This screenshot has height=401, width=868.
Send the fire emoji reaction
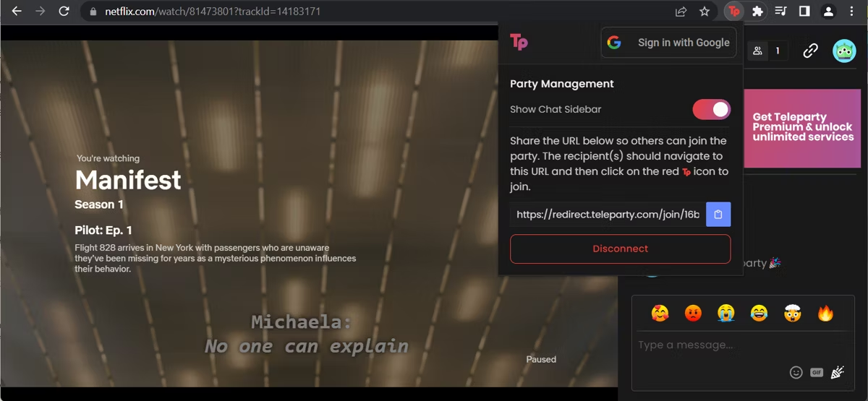[x=825, y=313]
